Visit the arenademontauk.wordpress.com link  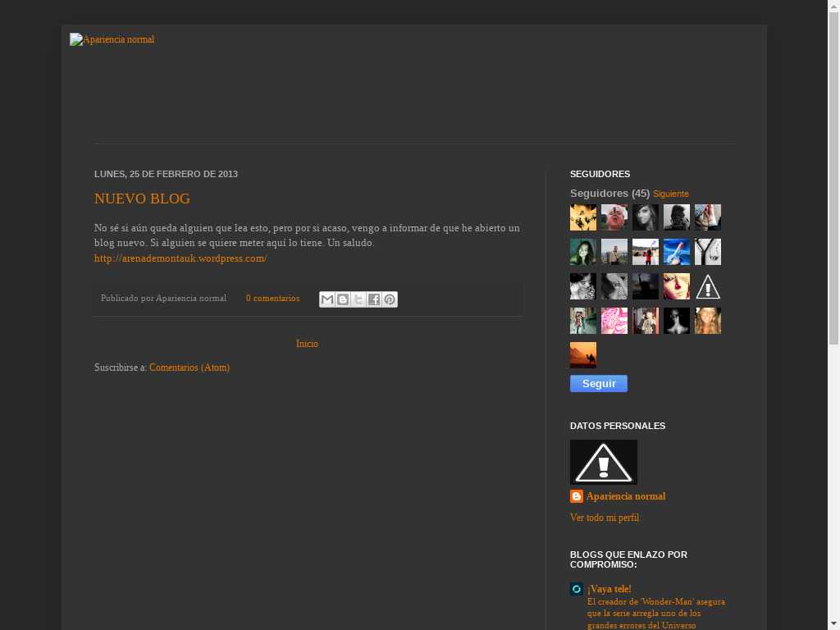click(x=180, y=258)
